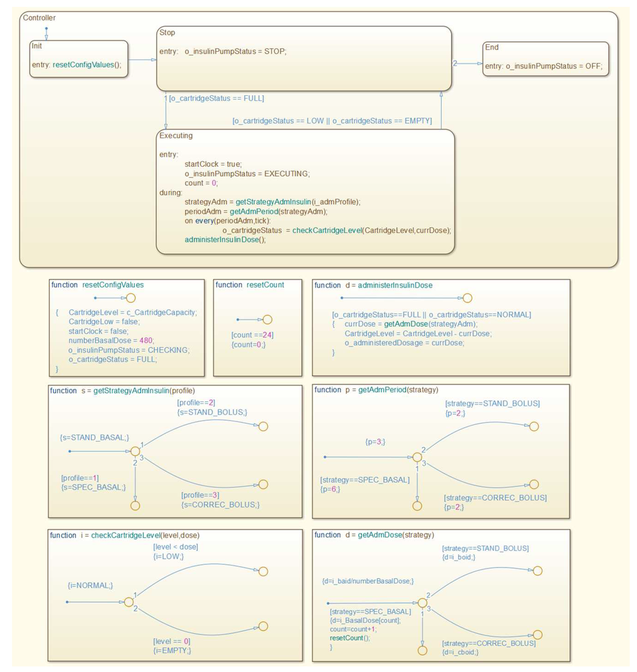Click the junction circle in resetCount function
Viewport: 637px width, 672px height.
click(267, 320)
